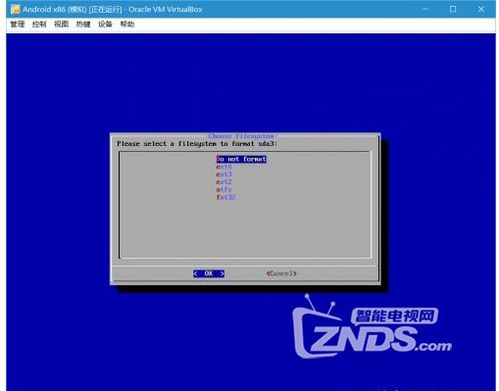The image size is (499, 391).
Task: Choose ext4 filesystem option
Action: coord(224,167)
